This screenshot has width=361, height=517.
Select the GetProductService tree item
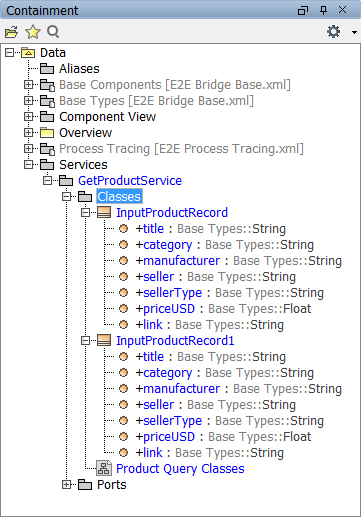click(x=130, y=181)
